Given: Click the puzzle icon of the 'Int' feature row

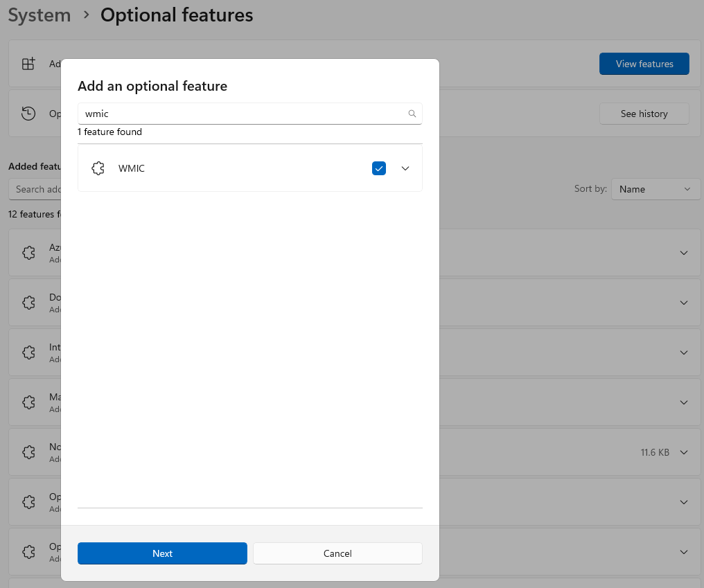Looking at the screenshot, I should [x=28, y=353].
